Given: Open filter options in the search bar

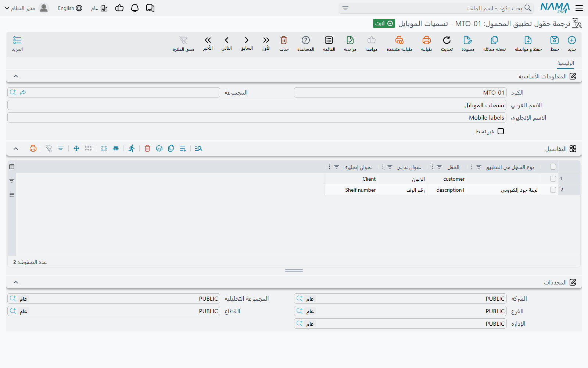Looking at the screenshot, I should click(345, 8).
